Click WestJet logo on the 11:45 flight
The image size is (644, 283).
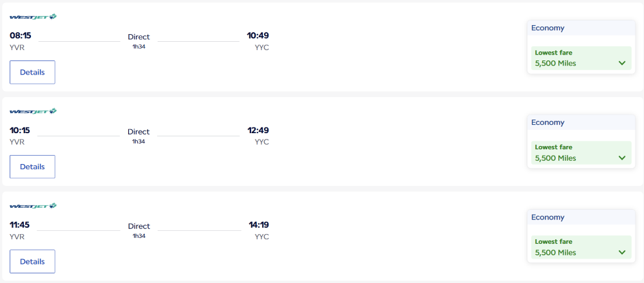tap(33, 206)
